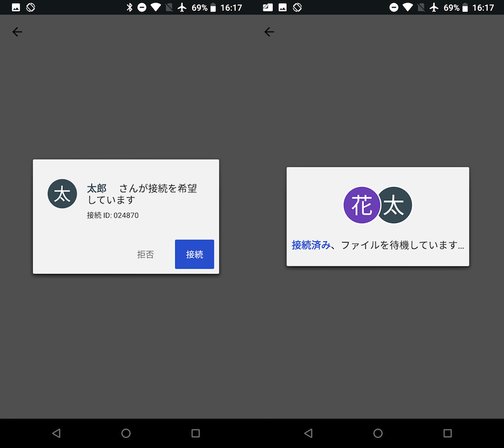
Task: Tap Wi-Fi icon in left status bar
Action: pyautogui.click(x=156, y=8)
